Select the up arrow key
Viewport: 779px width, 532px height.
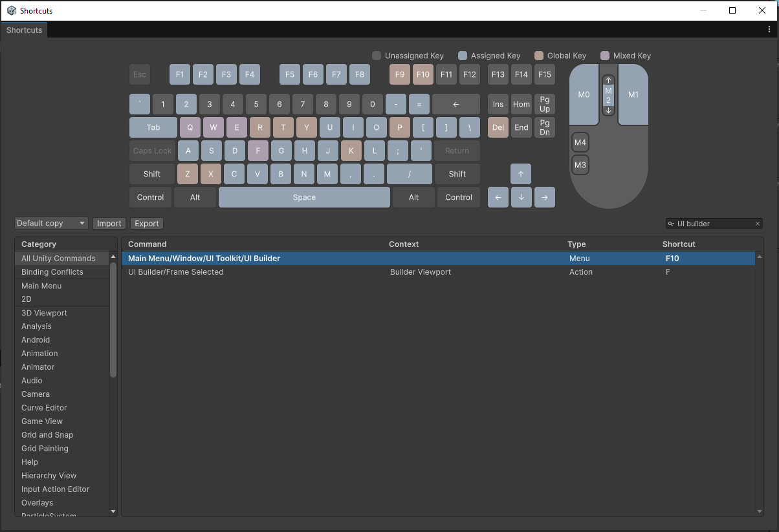point(521,173)
